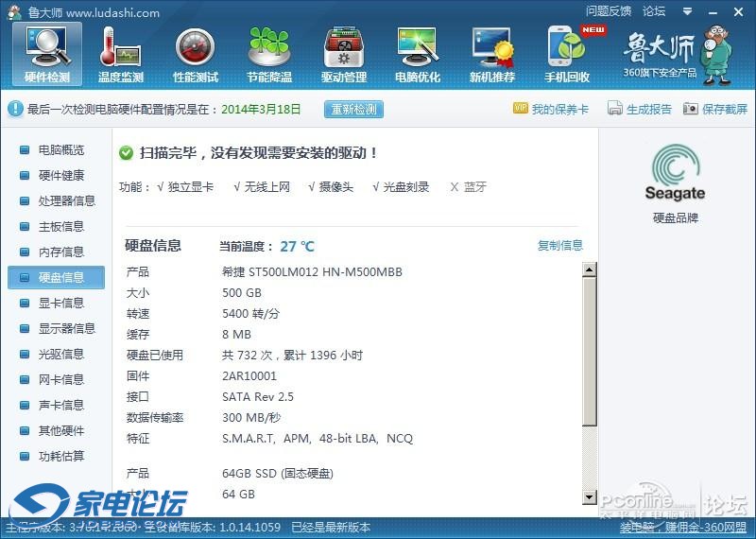Screen dimensions: 756x539
Task: Select 电脑概览 in the left sidebar
Action: pyautogui.click(x=60, y=150)
